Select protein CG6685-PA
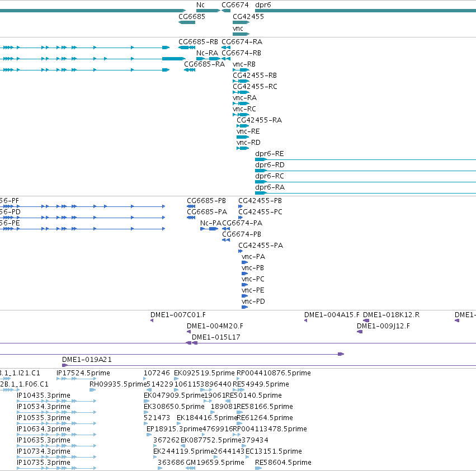The image size is (476, 471). (207, 211)
